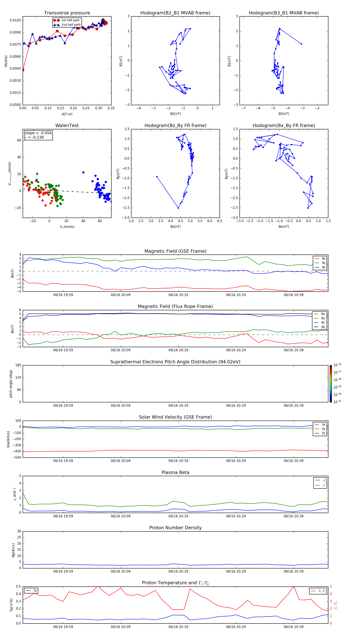351x644 pixels.
Task: Click the empty pitch angle distribution panel
Action: tap(175, 384)
